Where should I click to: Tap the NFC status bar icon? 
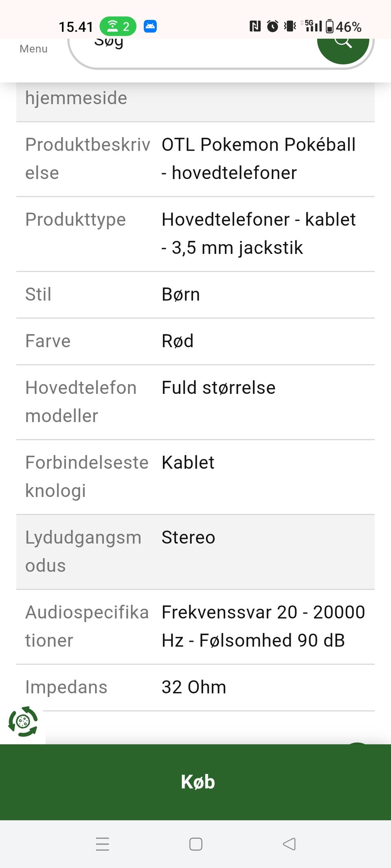click(255, 26)
